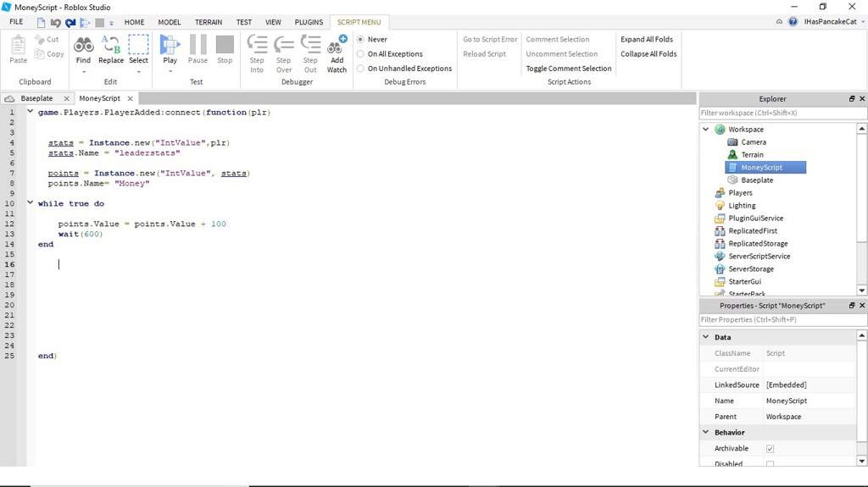Click Expand All Folds
This screenshot has height=487, width=868.
[647, 39]
